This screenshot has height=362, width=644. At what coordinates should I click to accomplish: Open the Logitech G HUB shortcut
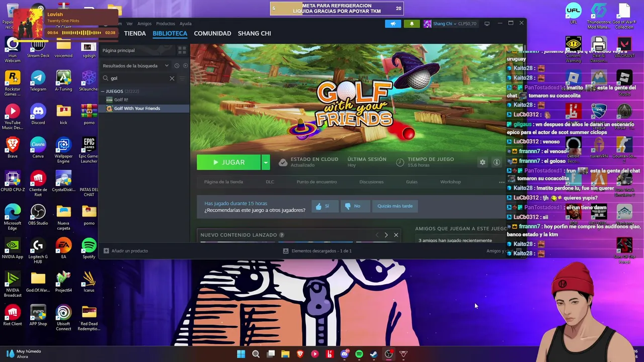(x=38, y=251)
